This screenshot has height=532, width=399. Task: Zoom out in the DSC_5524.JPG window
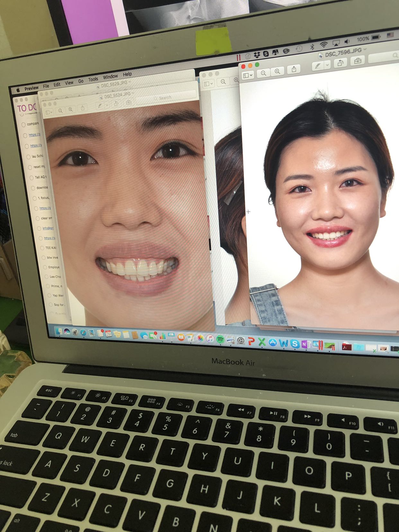[x=60, y=111]
